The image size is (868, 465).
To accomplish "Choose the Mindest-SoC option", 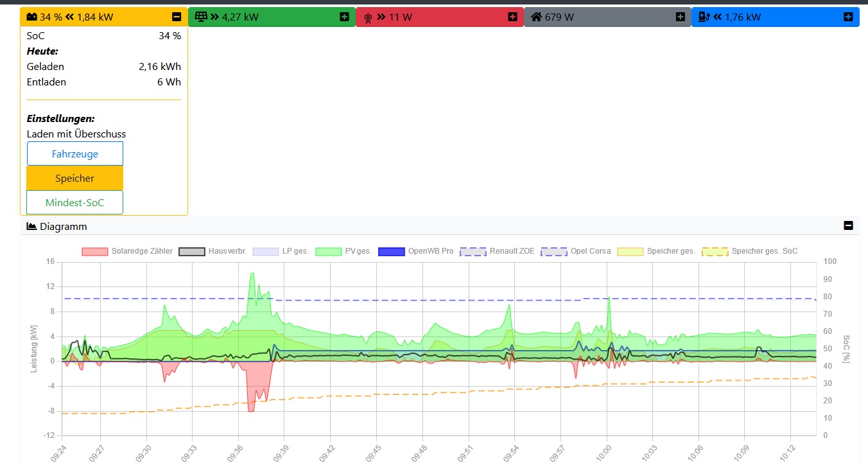I will [x=74, y=202].
